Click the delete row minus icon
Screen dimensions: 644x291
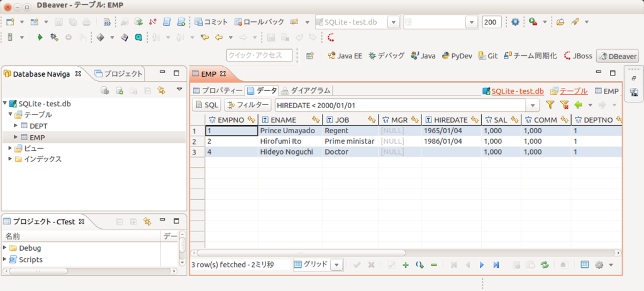pyautogui.click(x=434, y=265)
